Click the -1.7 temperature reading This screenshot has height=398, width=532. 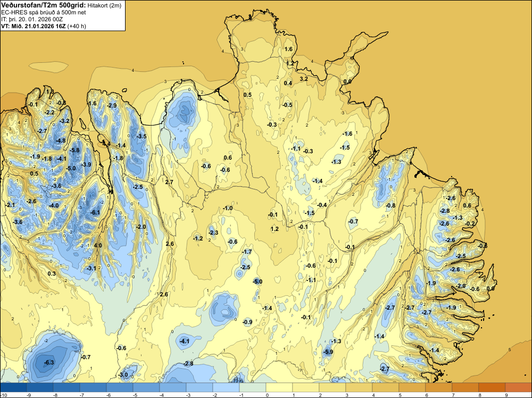[x=247, y=252]
